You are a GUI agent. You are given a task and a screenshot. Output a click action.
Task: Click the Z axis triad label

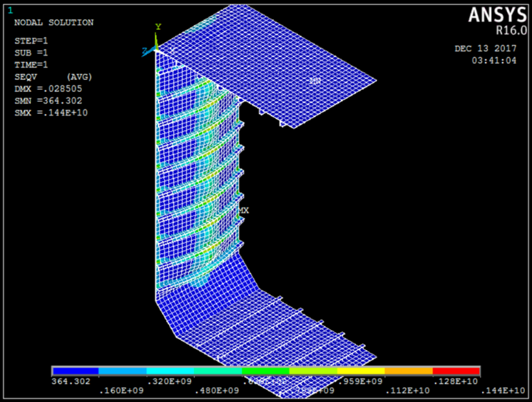pos(144,51)
